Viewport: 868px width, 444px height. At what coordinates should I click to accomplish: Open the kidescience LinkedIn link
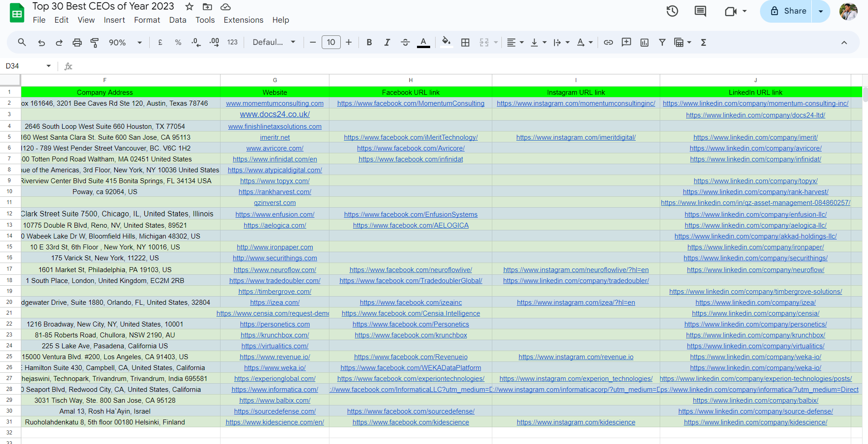[755, 422]
